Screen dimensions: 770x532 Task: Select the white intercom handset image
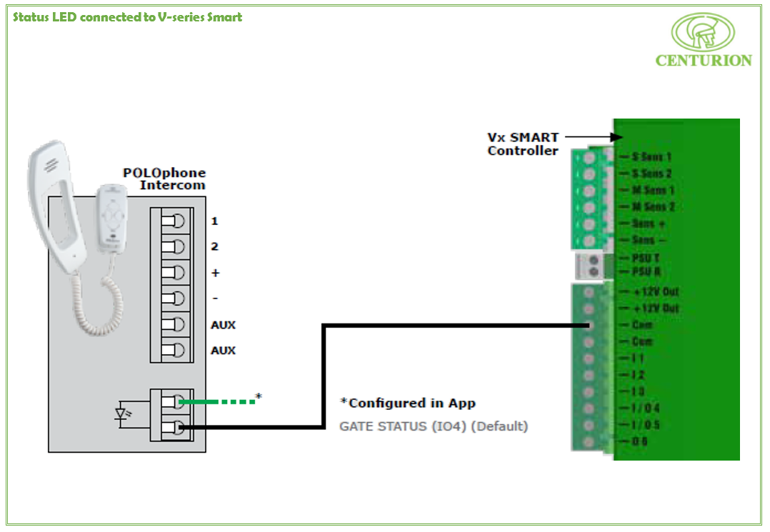(56, 207)
